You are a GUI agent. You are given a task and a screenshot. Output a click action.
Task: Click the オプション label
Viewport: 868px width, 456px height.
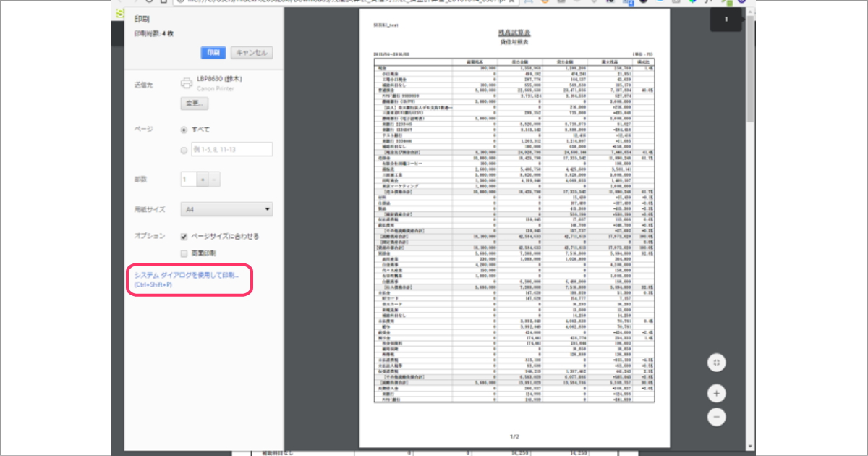click(x=149, y=236)
